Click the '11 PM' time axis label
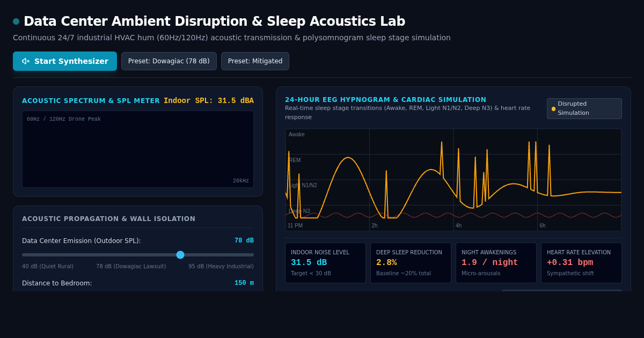This screenshot has height=338, width=644. pyautogui.click(x=295, y=225)
